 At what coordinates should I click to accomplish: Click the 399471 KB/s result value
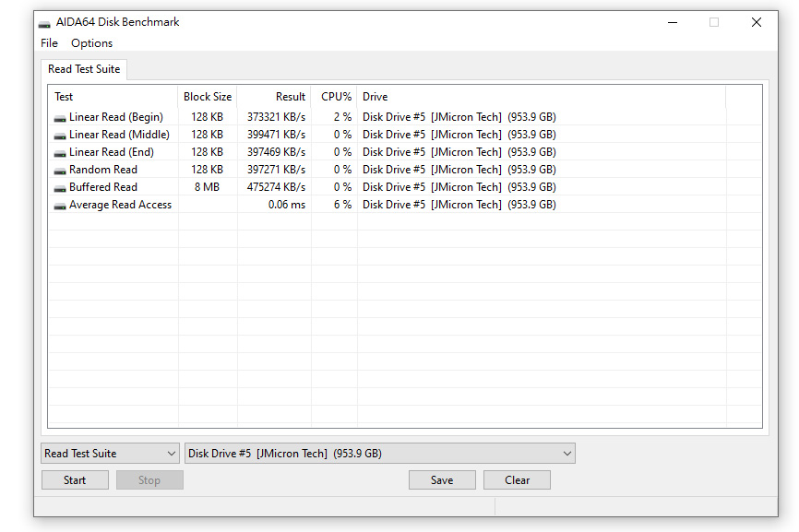point(276,135)
